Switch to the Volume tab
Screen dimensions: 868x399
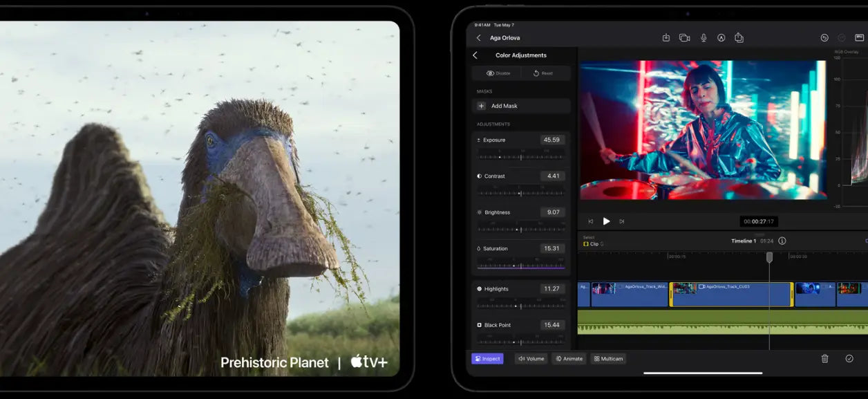point(531,358)
